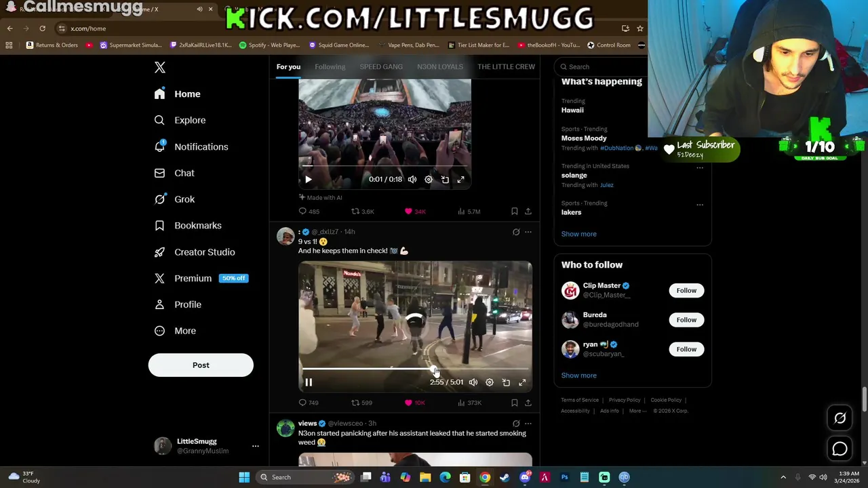Switch to the Following tab
Image resolution: width=868 pixels, height=488 pixels.
tap(330, 66)
